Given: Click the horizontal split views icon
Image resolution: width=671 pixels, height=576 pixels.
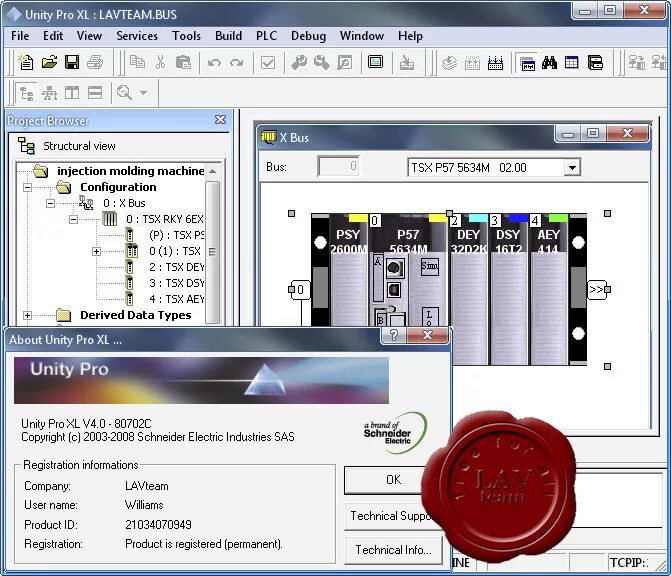Looking at the screenshot, I should [x=95, y=93].
